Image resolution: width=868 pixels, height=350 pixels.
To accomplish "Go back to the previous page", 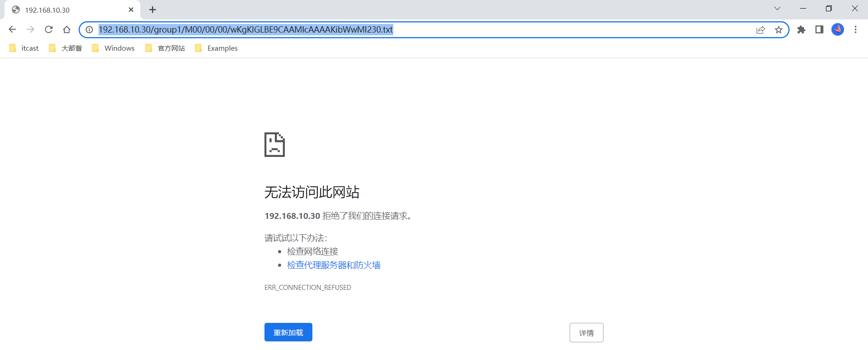I will tap(12, 29).
